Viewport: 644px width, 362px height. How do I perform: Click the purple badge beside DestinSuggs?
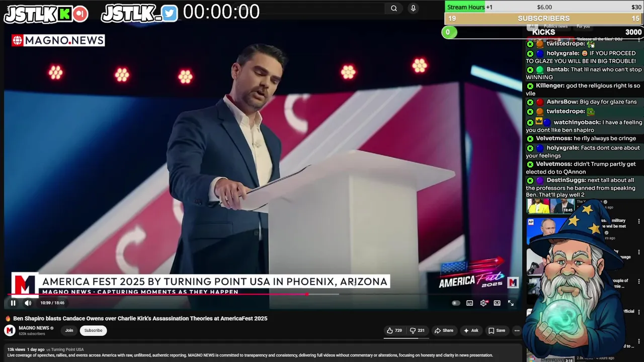[540, 180]
